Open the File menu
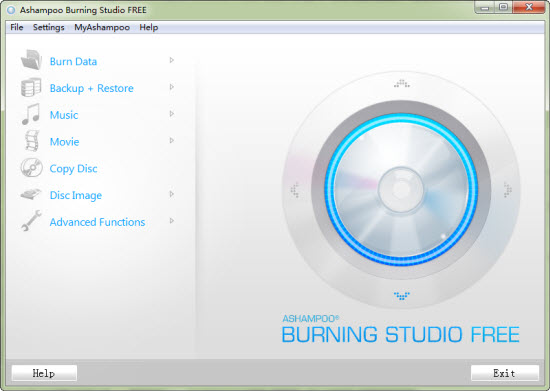 tap(16, 27)
